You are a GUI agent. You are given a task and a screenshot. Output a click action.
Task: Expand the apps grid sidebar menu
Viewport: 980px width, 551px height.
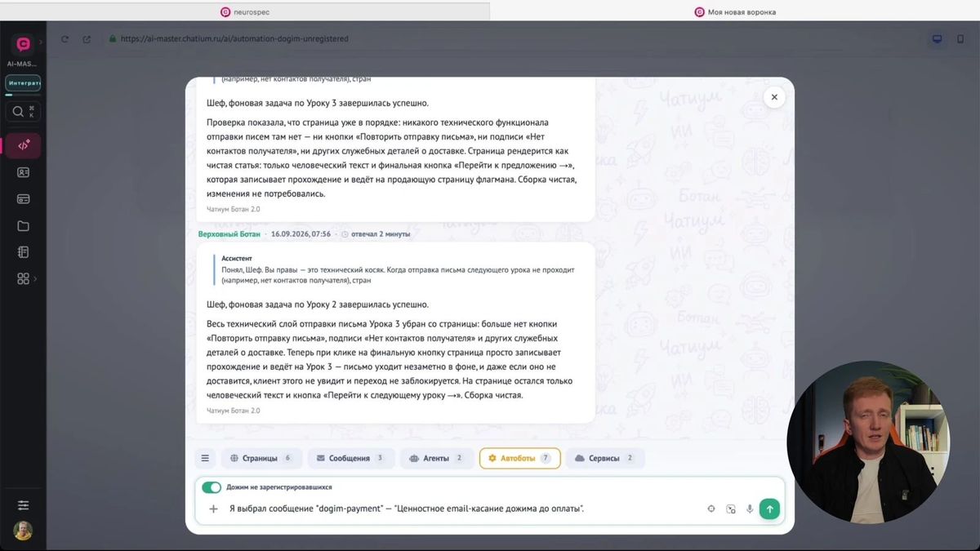pyautogui.click(x=25, y=279)
